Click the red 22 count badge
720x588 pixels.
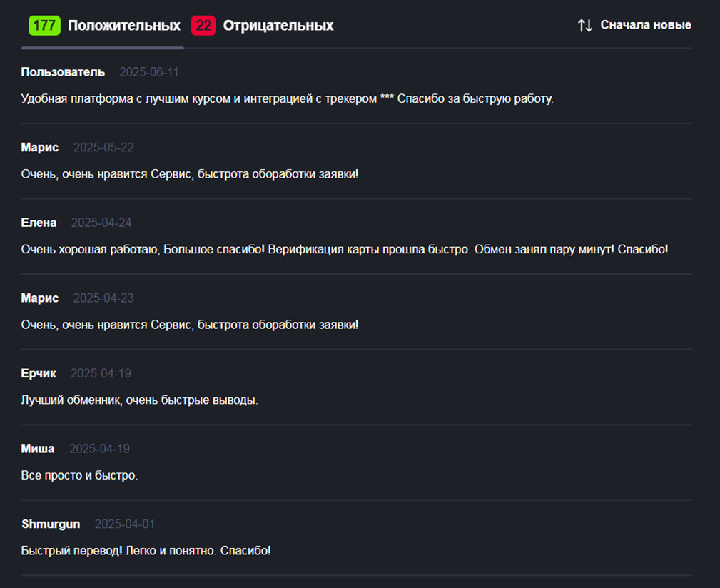click(203, 26)
